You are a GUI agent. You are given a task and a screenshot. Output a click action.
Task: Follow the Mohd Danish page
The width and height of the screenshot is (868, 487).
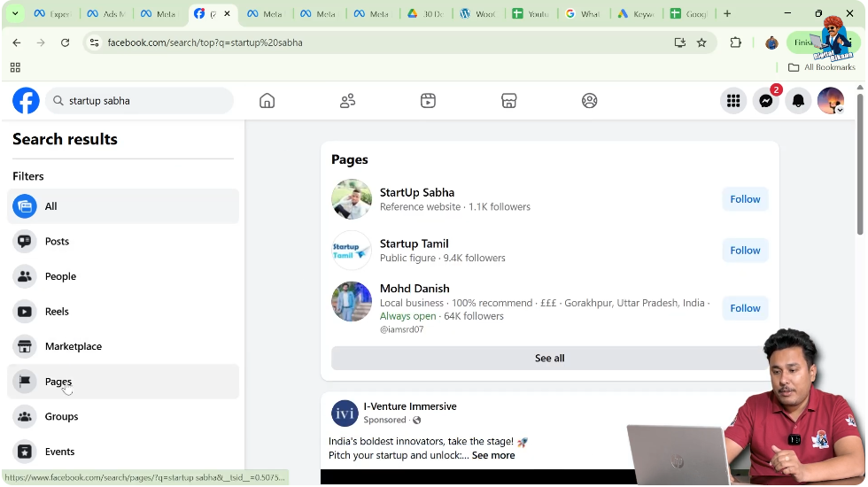pyautogui.click(x=745, y=308)
